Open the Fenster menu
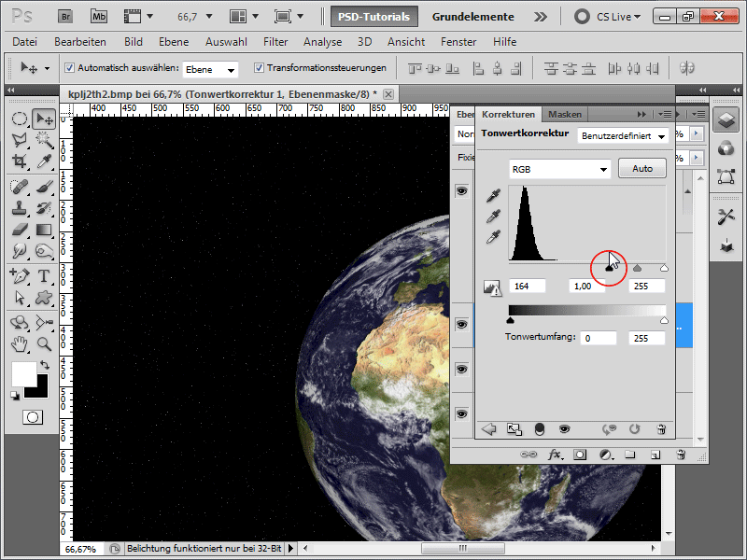 tap(458, 42)
